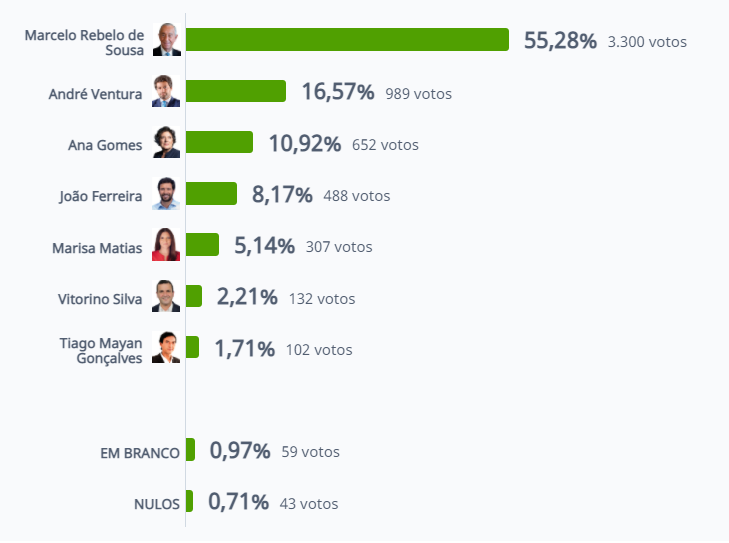Click the NULOS label
This screenshot has height=543, width=729.
tap(157, 504)
